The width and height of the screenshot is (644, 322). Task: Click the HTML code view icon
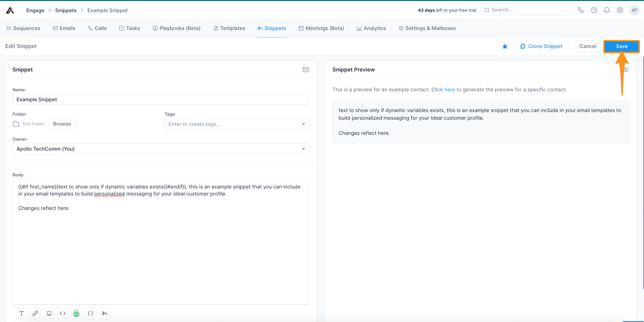point(63,313)
